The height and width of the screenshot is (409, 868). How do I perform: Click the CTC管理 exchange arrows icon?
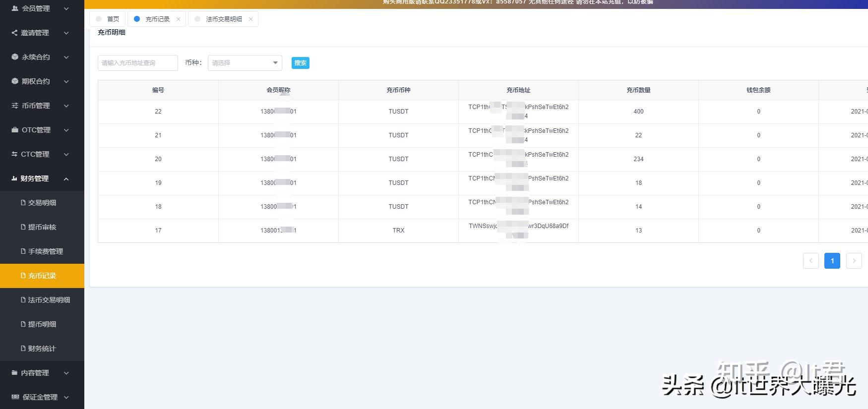pyautogui.click(x=14, y=154)
